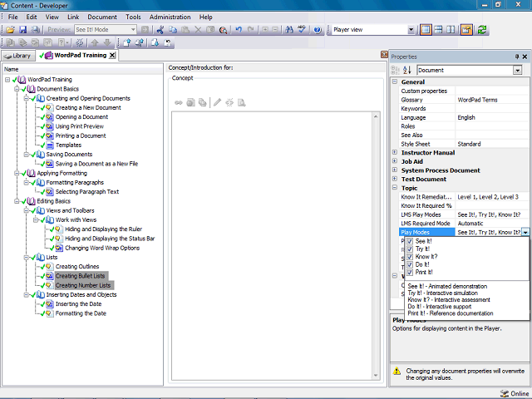Screen dimensions: 532x399
Task: Click inside the empty Concept text area
Action: tap(272, 246)
